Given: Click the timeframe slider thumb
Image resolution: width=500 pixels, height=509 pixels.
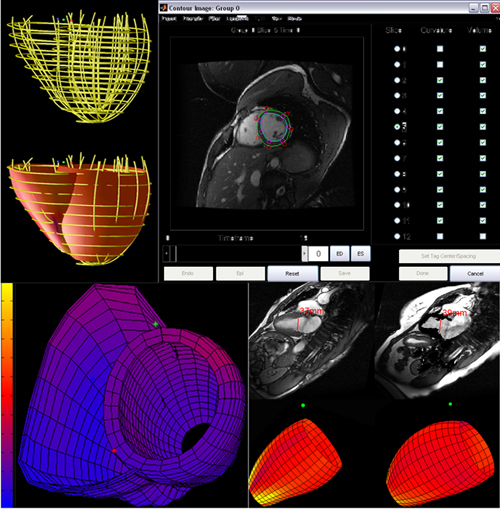Looking at the screenshot, I should click(x=173, y=254).
